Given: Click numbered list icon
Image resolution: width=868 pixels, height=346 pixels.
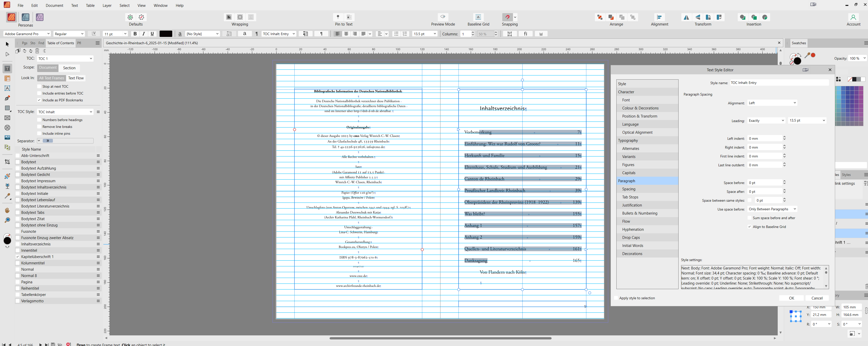Looking at the screenshot, I should [x=405, y=34].
